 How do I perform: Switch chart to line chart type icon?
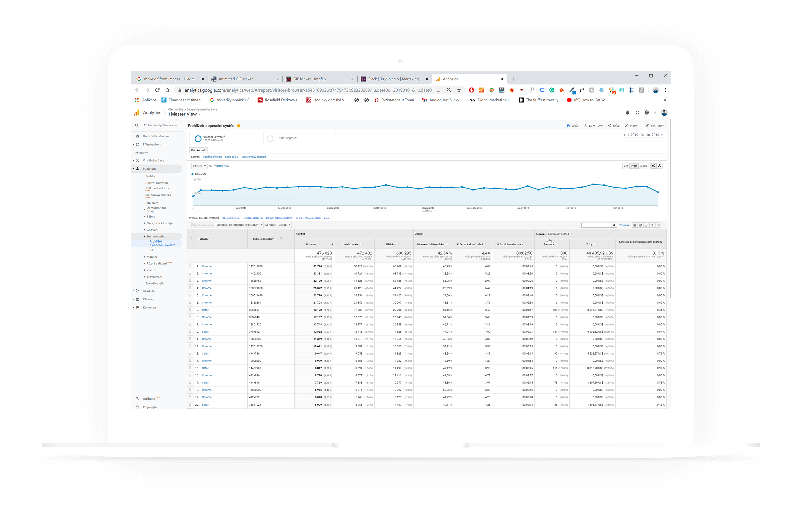(x=653, y=166)
